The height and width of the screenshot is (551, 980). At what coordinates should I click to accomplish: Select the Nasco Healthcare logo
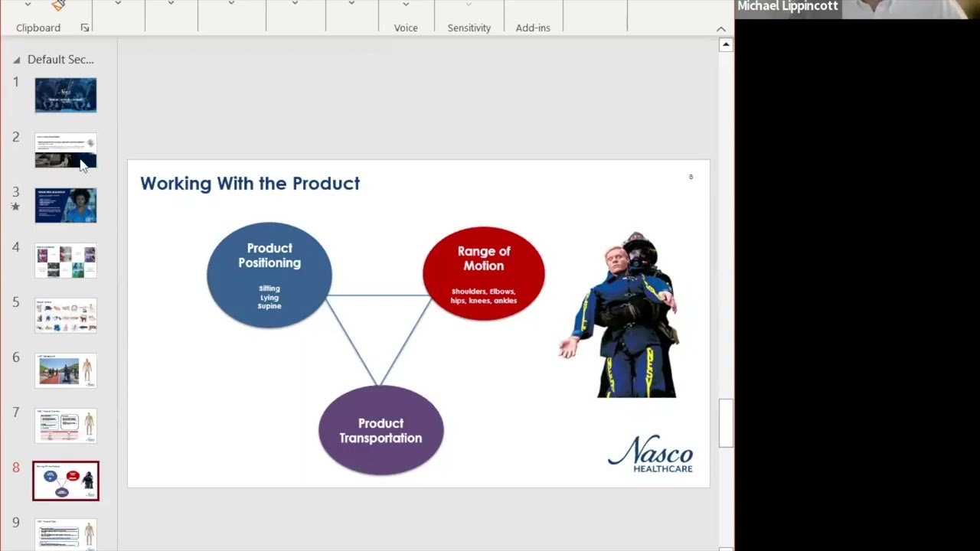(651, 454)
